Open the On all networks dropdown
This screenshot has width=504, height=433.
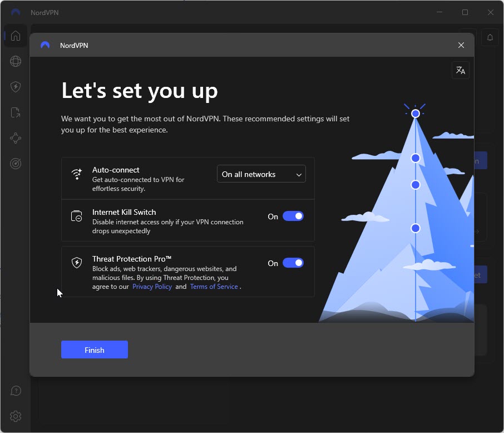pos(261,174)
